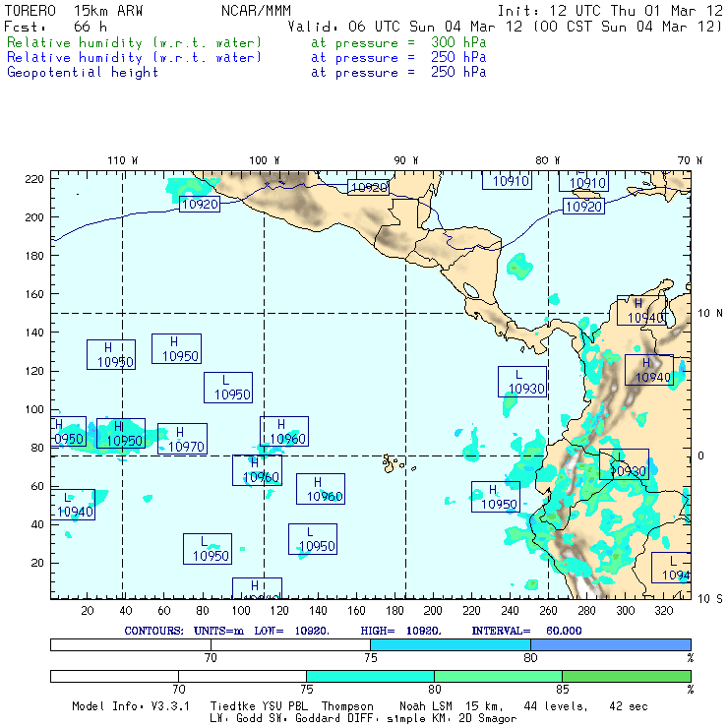Click the green 300 hPa relative humidity legend text

(x=247, y=42)
